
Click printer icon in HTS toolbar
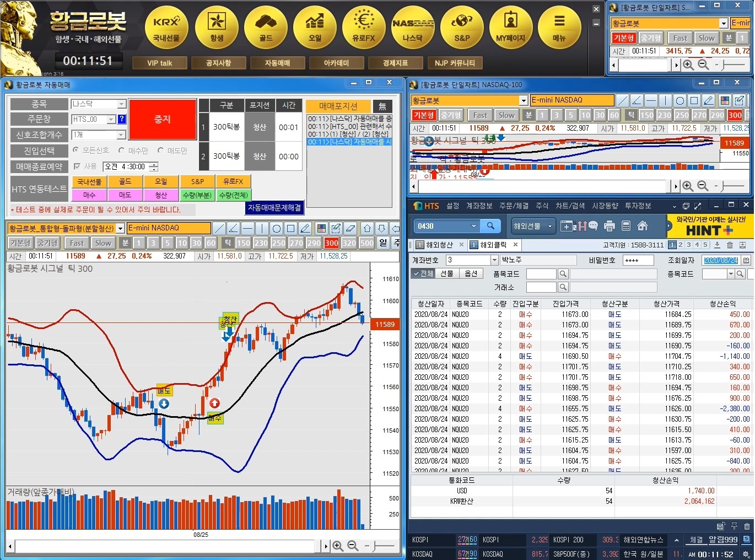pos(609,226)
